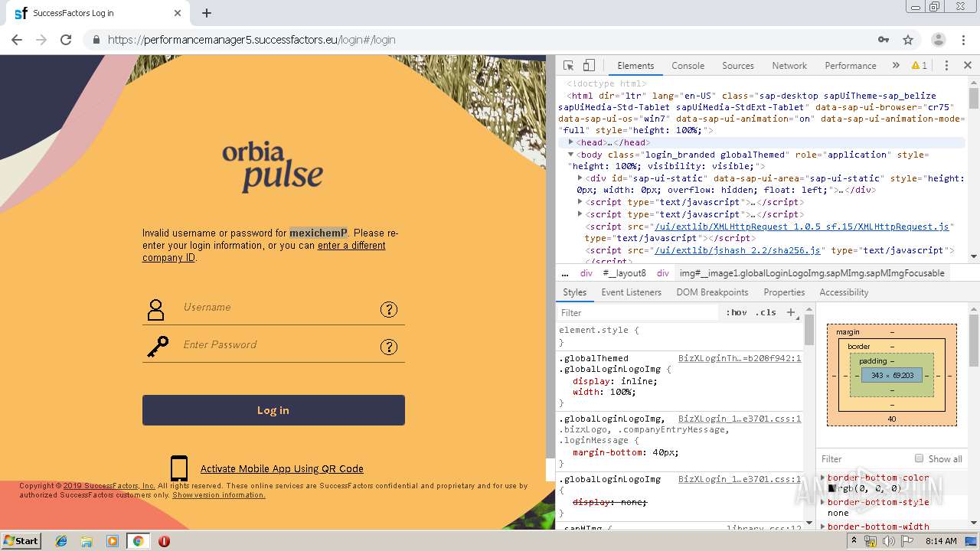Open Internet Explorer from taskbar

pyautogui.click(x=61, y=541)
